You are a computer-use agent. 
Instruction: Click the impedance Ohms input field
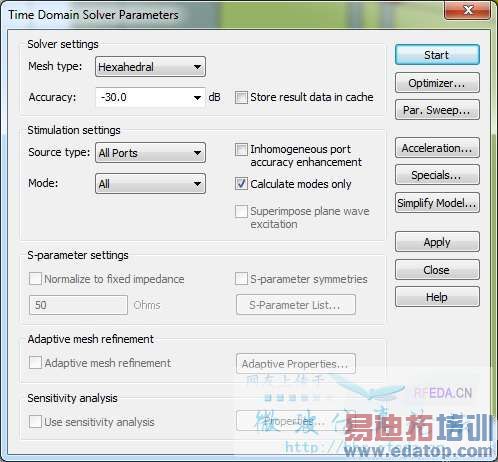pos(78,305)
